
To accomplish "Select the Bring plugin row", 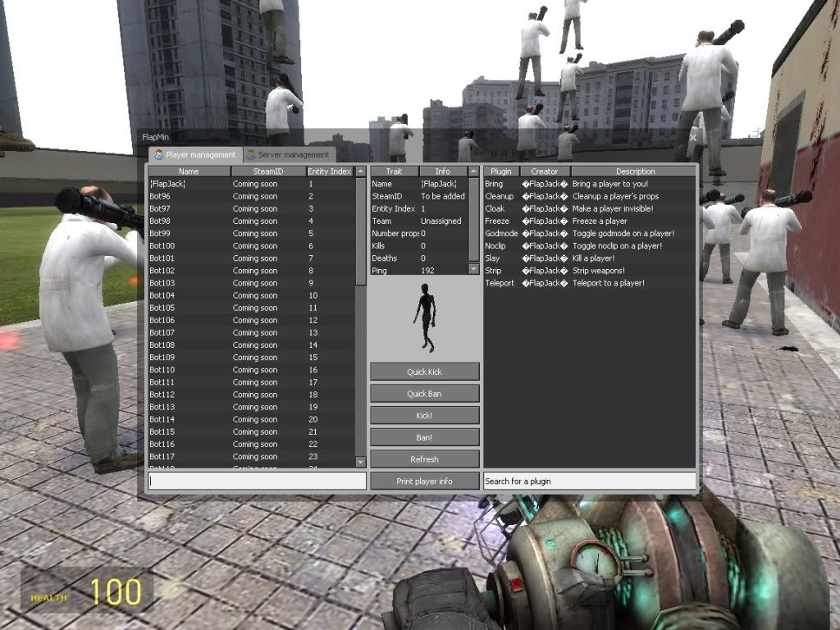I will pos(590,184).
